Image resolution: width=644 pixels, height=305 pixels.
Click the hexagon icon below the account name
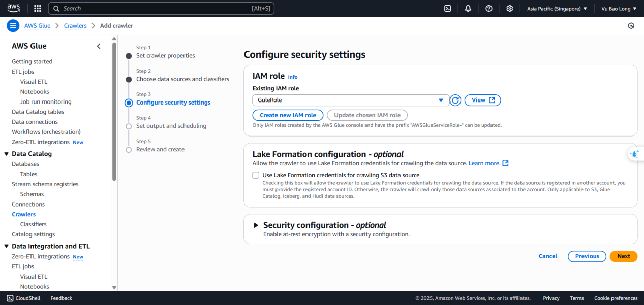coord(631,26)
